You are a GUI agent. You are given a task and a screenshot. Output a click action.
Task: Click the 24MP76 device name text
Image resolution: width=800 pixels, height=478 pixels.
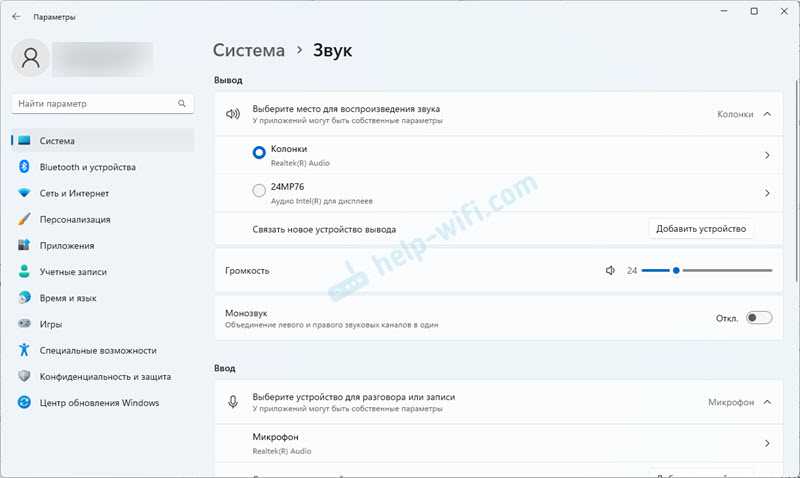[x=287, y=187]
